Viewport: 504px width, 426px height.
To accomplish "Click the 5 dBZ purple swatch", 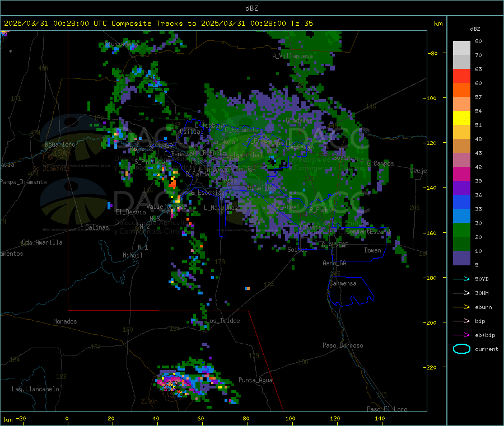I will tap(461, 258).
